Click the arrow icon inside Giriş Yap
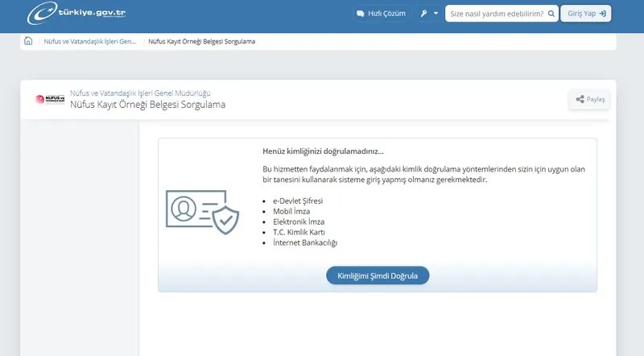Image resolution: width=644 pixels, height=356 pixels. (602, 14)
